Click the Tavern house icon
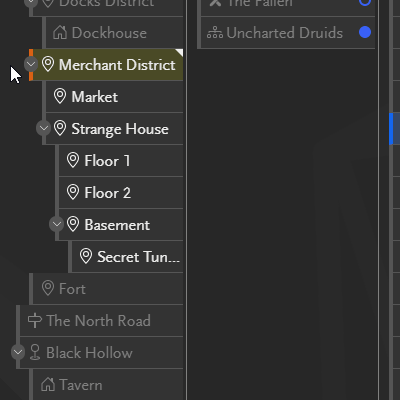This screenshot has width=400, height=400. coord(48,385)
